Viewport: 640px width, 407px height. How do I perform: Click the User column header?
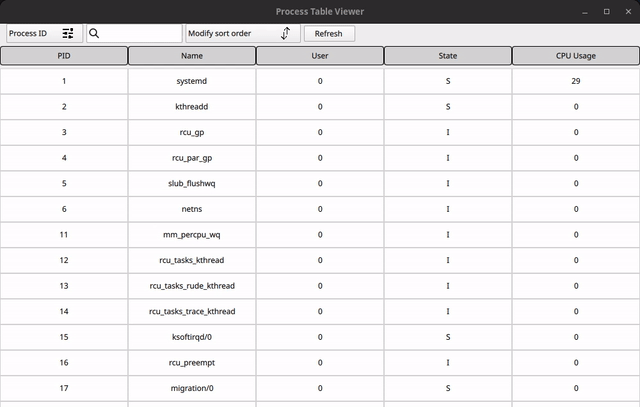pyautogui.click(x=320, y=56)
